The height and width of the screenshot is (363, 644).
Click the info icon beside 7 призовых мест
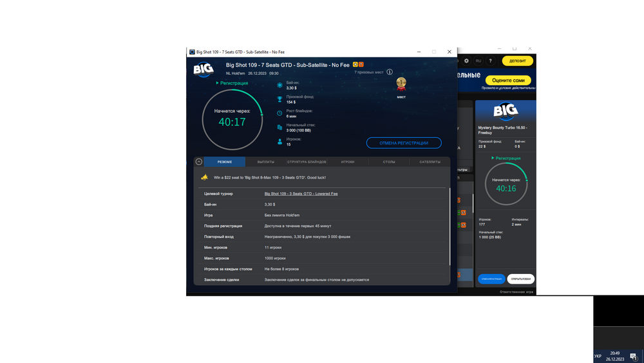point(390,72)
